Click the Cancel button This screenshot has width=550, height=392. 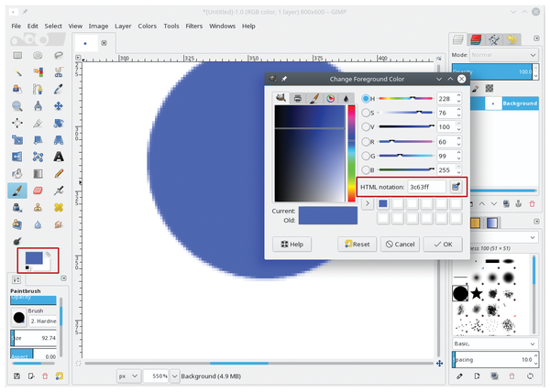401,245
